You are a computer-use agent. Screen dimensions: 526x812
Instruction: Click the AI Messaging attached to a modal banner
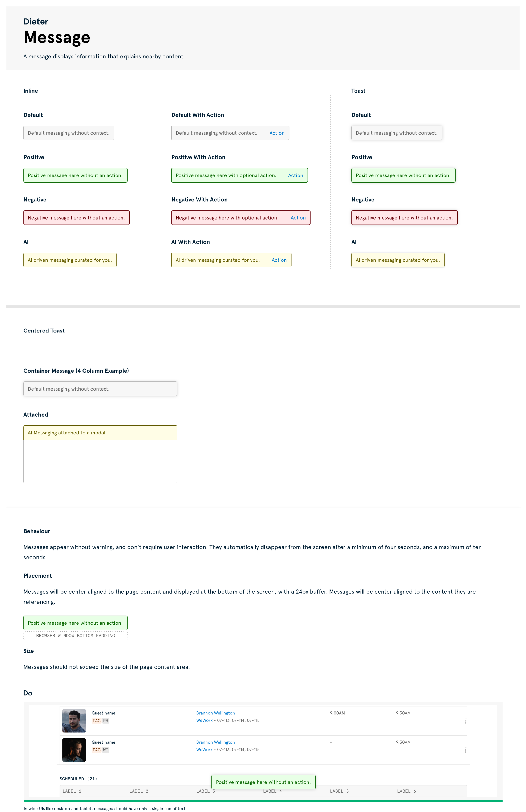[x=100, y=433]
